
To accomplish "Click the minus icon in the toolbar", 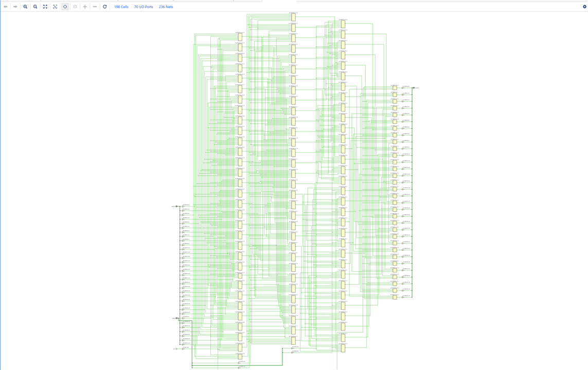I will [x=95, y=7].
